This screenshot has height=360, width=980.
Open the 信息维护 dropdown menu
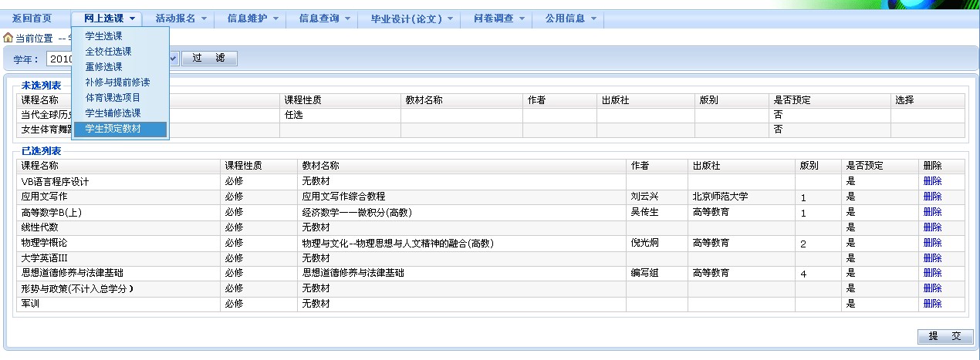pos(253,19)
